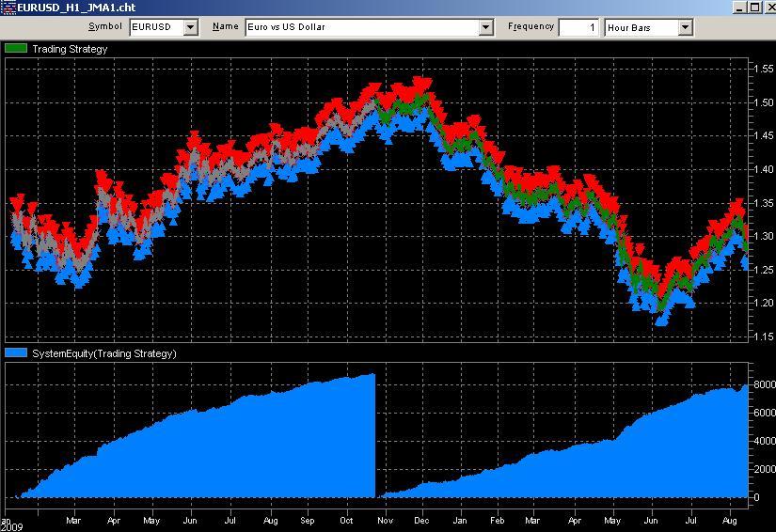Viewport: 776px width, 532px height.
Task: Click the 2009 year label
Action: tap(11, 527)
